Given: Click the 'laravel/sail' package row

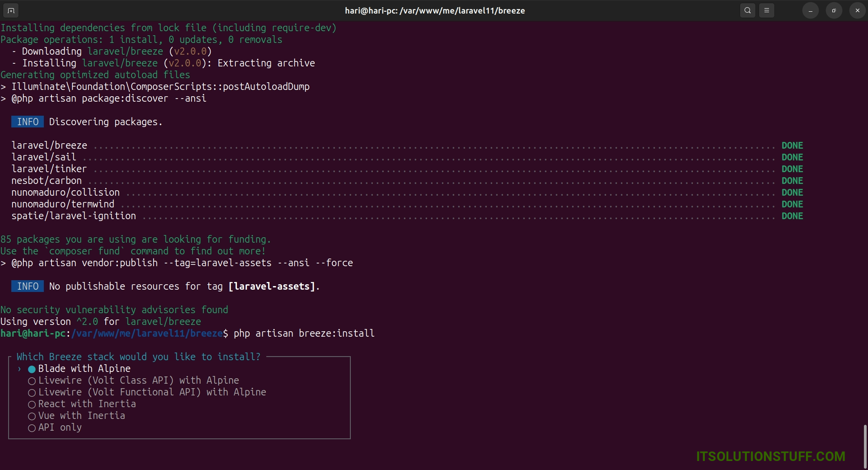Looking at the screenshot, I should tap(407, 157).
